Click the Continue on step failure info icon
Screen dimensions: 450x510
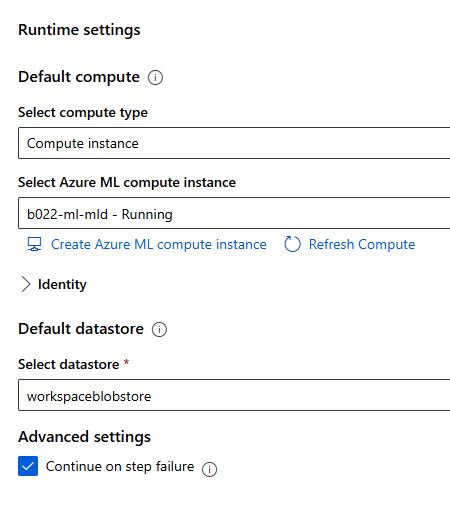(209, 469)
